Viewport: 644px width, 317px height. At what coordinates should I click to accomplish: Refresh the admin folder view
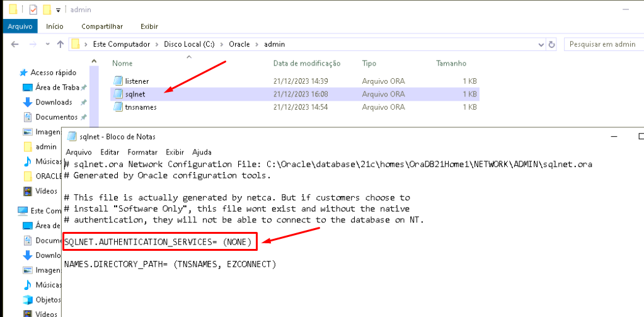(552, 44)
